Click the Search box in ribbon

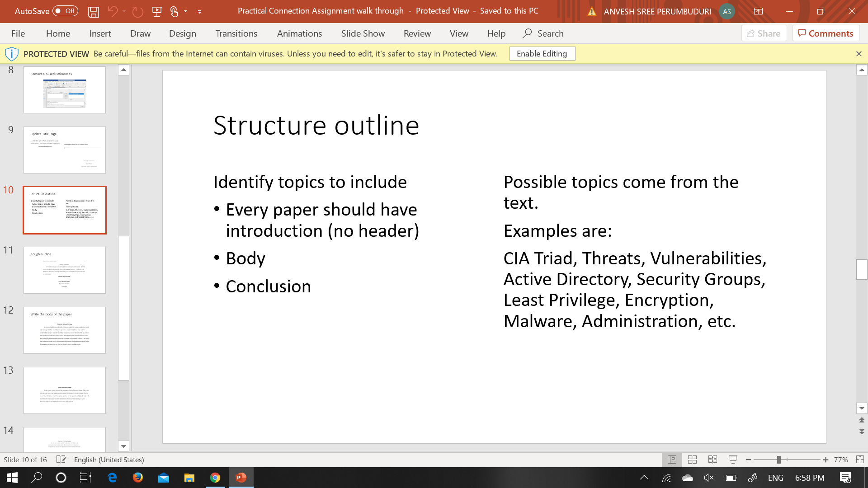(543, 33)
